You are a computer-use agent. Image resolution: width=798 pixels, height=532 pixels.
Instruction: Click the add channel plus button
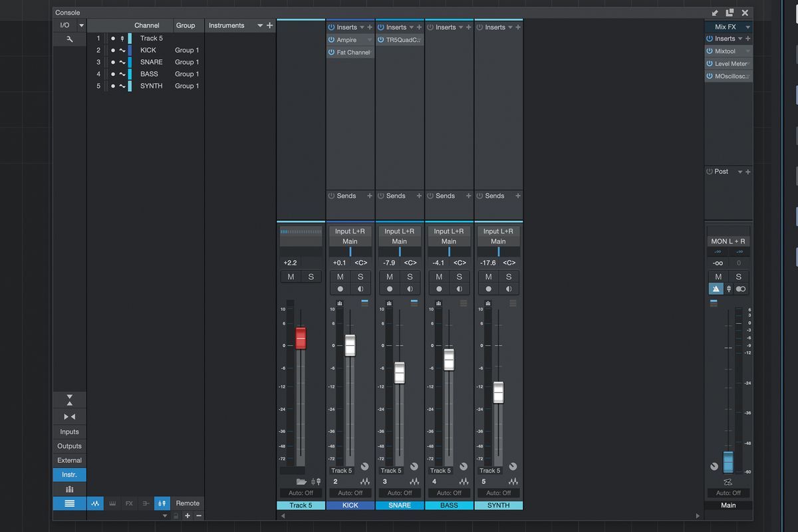pyautogui.click(x=188, y=515)
